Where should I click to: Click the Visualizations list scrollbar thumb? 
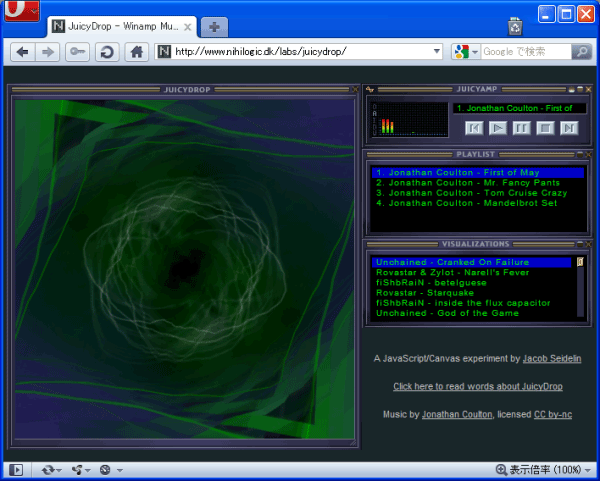pos(580,262)
